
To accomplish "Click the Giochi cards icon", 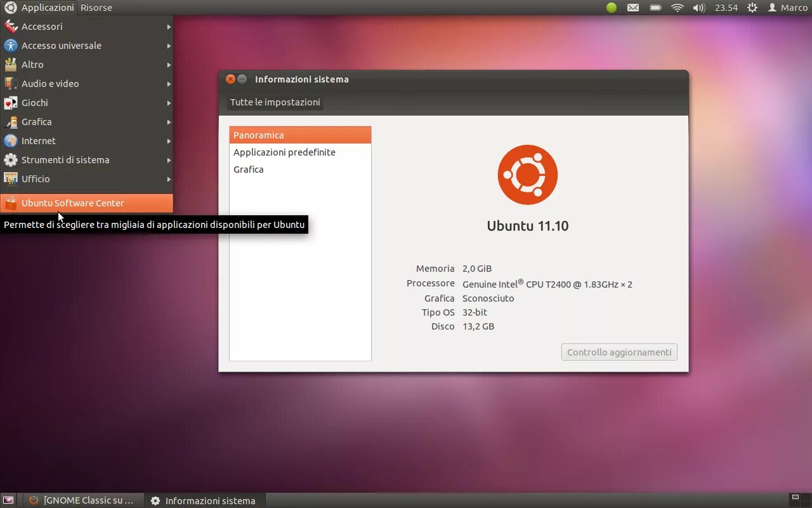I will point(11,103).
